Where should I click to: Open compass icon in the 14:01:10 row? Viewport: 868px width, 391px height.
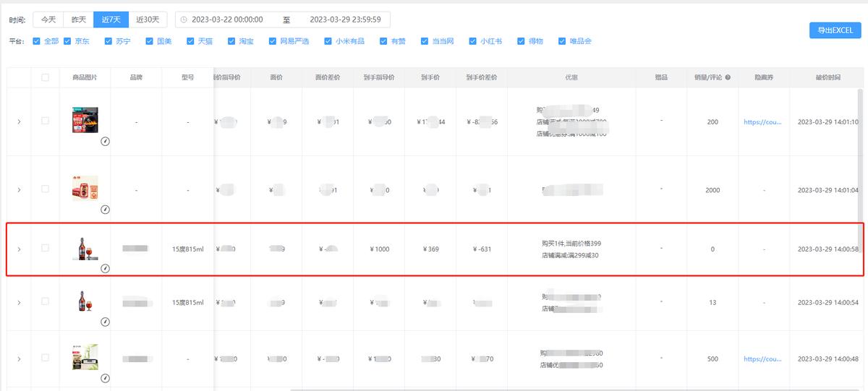tap(105, 142)
